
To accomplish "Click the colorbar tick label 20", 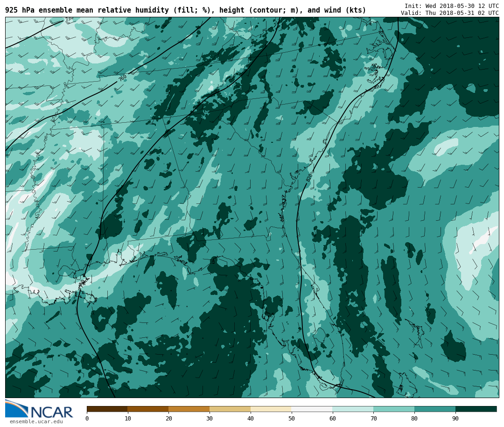I will [169, 418].
